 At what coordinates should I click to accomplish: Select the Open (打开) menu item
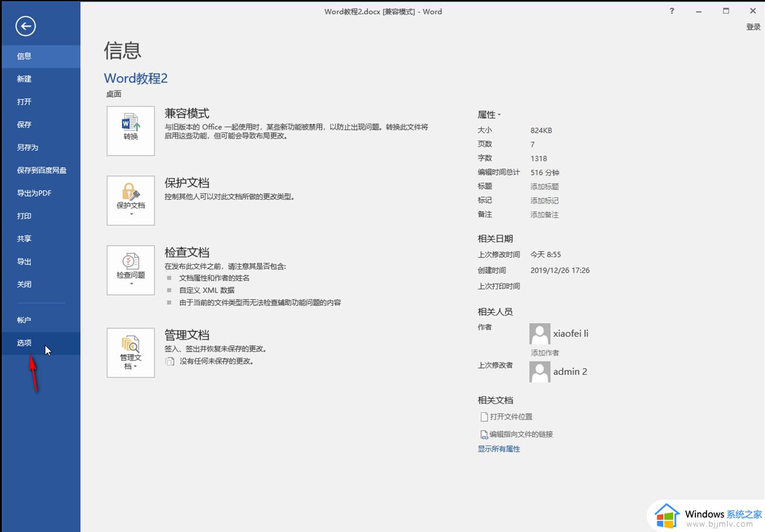tap(40, 102)
